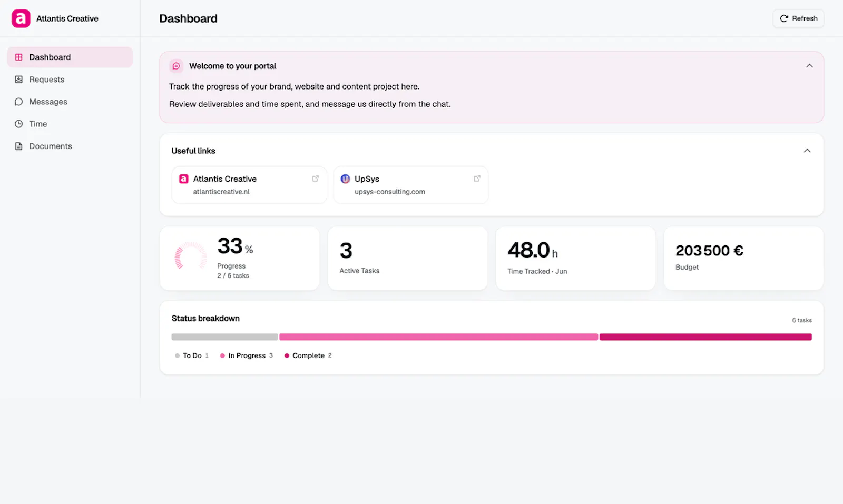Click the gray To Do status bar segment

[x=224, y=337]
